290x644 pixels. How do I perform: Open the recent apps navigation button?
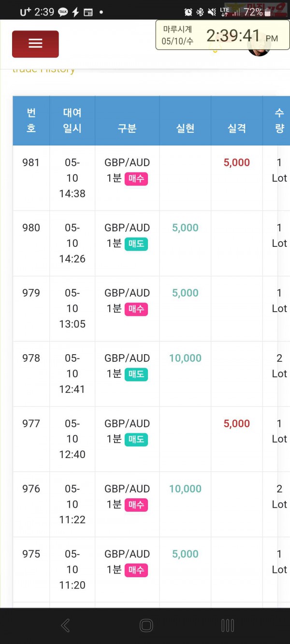(228, 626)
